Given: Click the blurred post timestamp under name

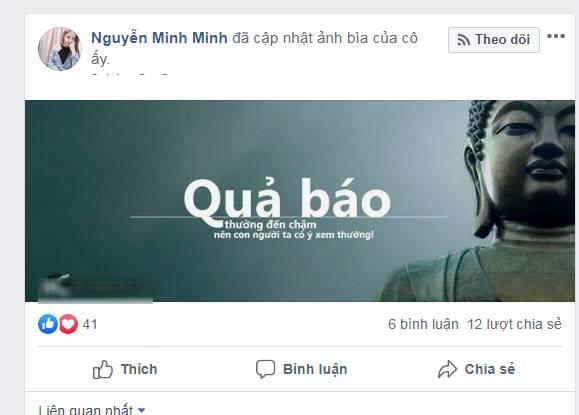Looking at the screenshot, I should tap(129, 75).
